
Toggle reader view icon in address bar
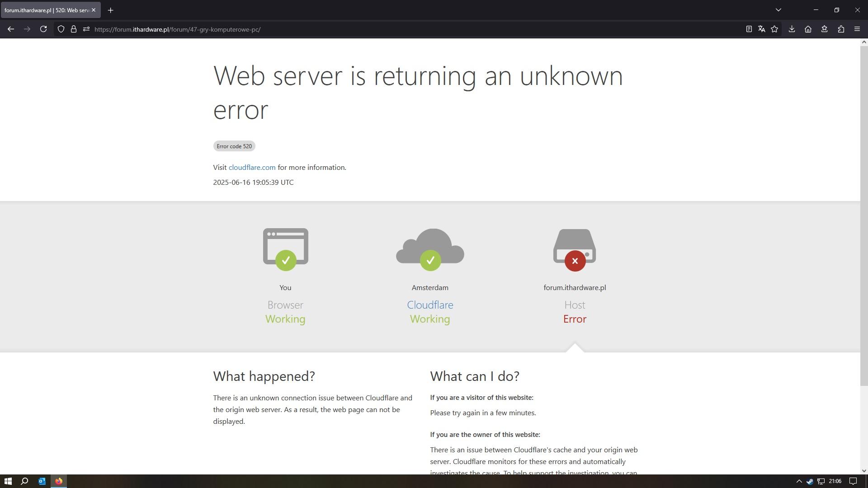click(x=749, y=29)
